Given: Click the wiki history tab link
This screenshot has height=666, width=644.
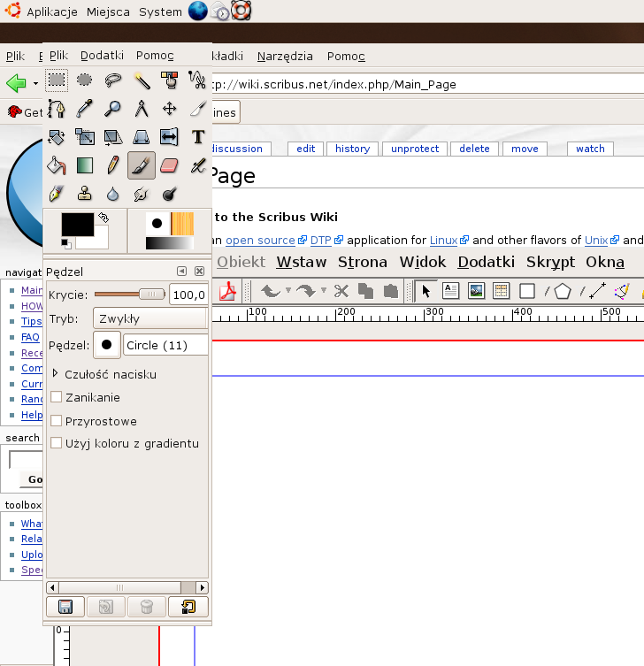Looking at the screenshot, I should click(352, 149).
